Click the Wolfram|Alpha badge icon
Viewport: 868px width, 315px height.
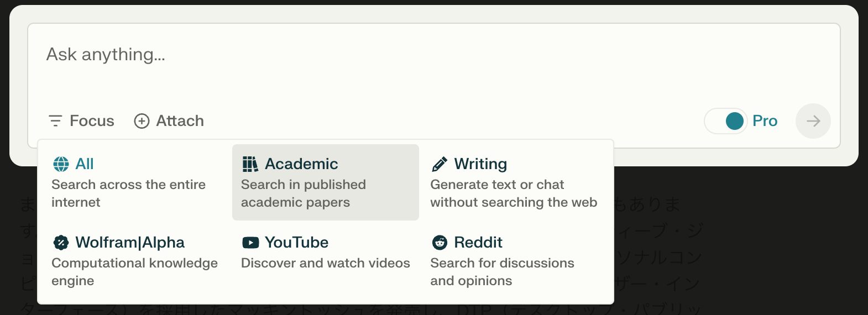point(61,243)
